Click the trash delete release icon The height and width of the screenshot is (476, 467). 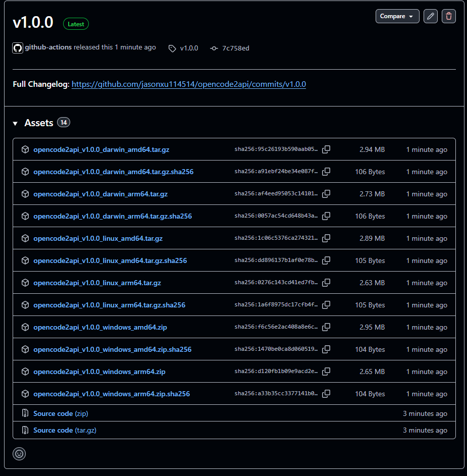[x=449, y=16]
